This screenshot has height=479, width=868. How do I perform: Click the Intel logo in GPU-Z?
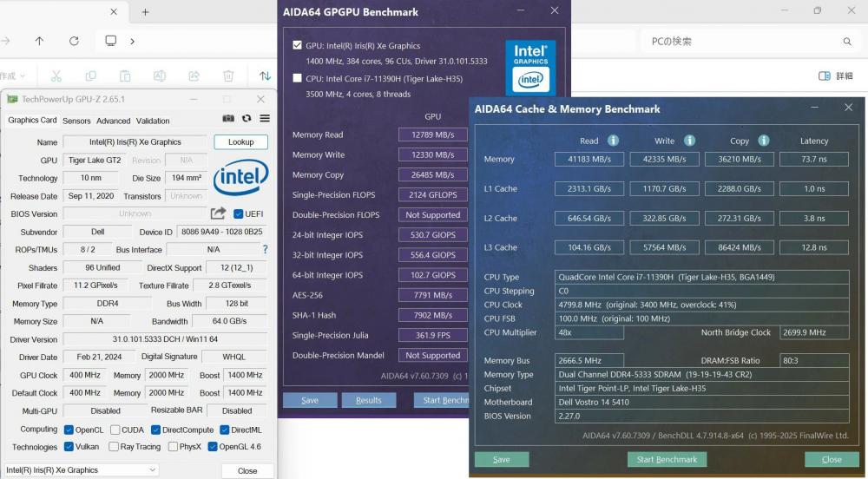[240, 177]
